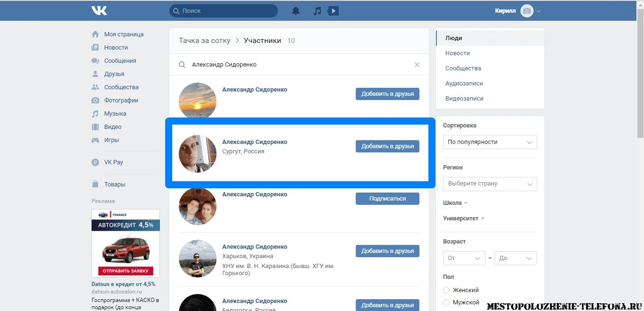Open the age От dropdown
Viewport: 644px width, 311px height.
(x=464, y=258)
